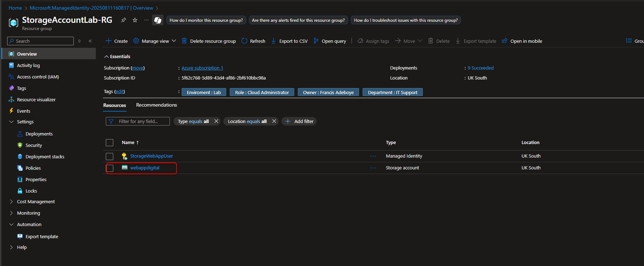The image size is (644, 266).
Task: Click the Open query icon
Action: click(x=316, y=41)
